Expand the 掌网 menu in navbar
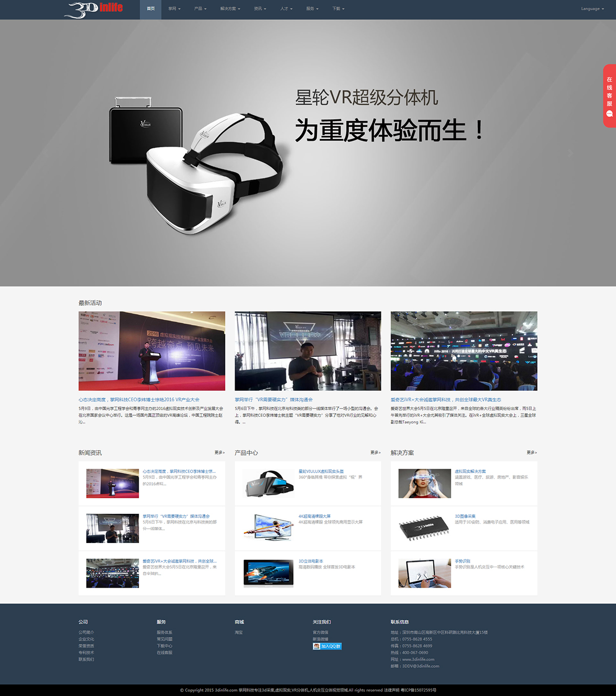Screen dimensions: 616x696 [x=174, y=9]
